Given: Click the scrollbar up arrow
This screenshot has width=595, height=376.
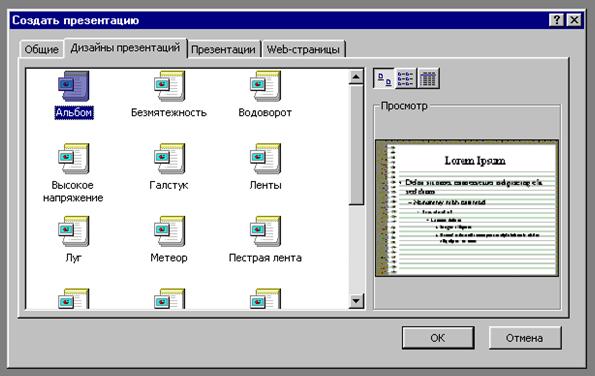Looking at the screenshot, I should [356, 77].
